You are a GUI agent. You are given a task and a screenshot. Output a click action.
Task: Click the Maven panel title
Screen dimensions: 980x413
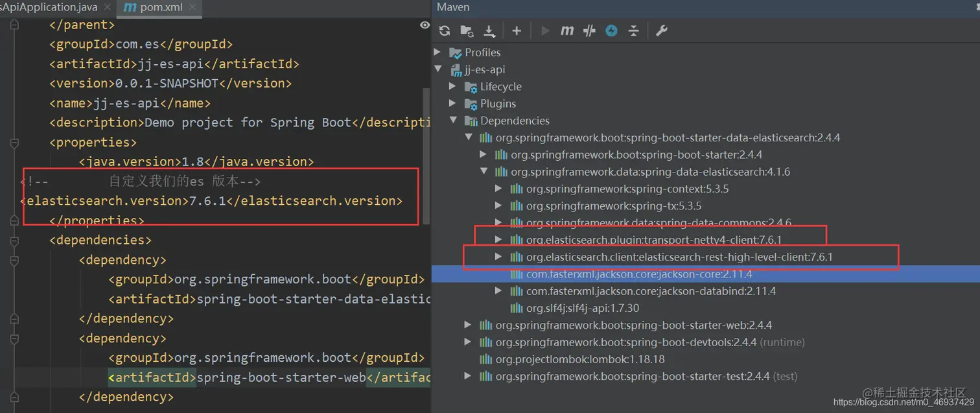click(x=453, y=7)
